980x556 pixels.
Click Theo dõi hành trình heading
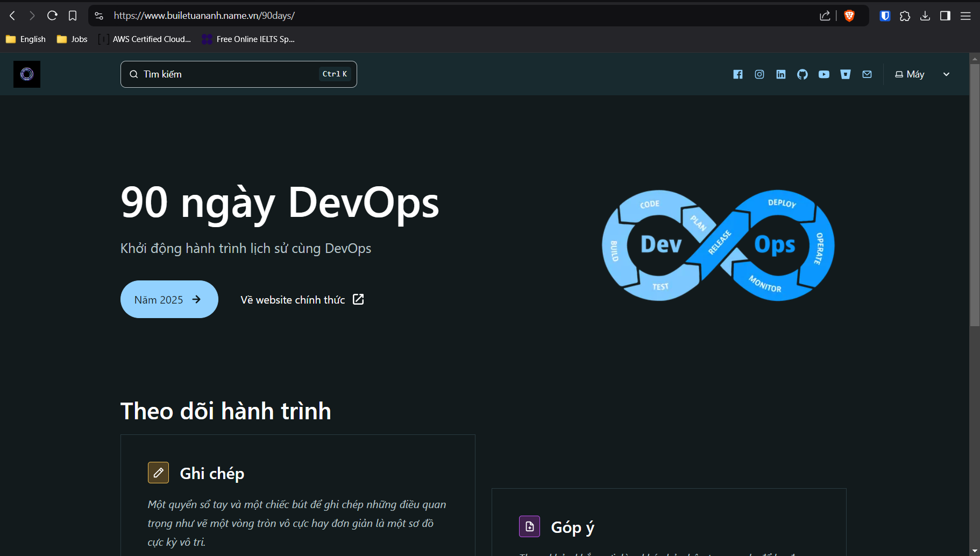point(226,411)
